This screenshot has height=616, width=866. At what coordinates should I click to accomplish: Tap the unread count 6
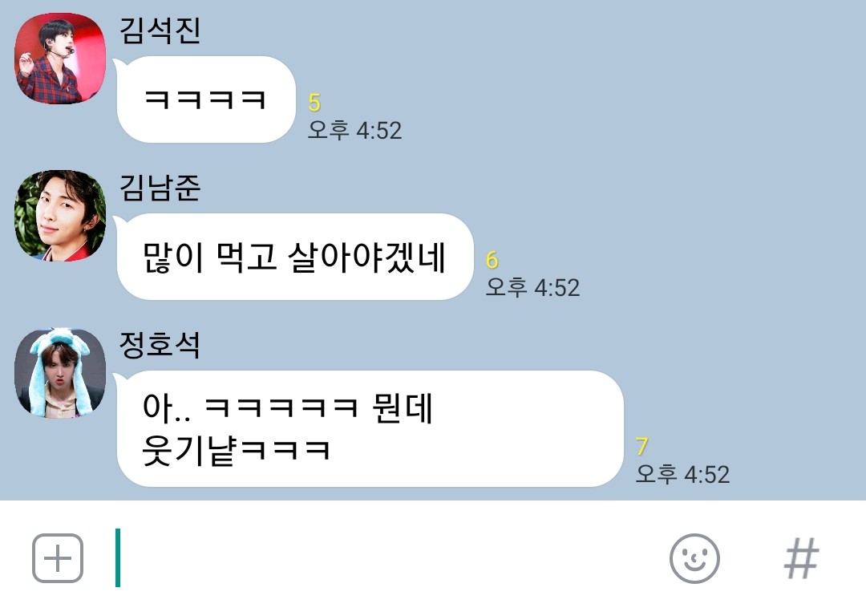tap(492, 260)
